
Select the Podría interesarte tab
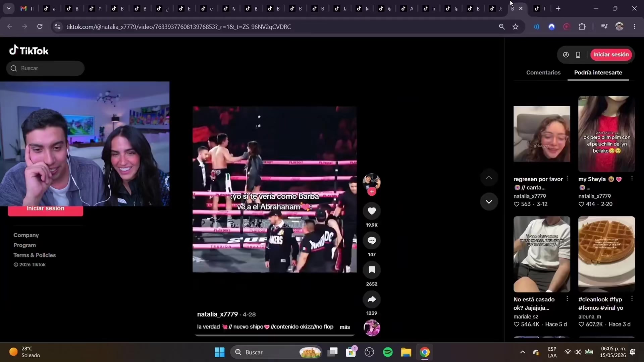(598, 72)
